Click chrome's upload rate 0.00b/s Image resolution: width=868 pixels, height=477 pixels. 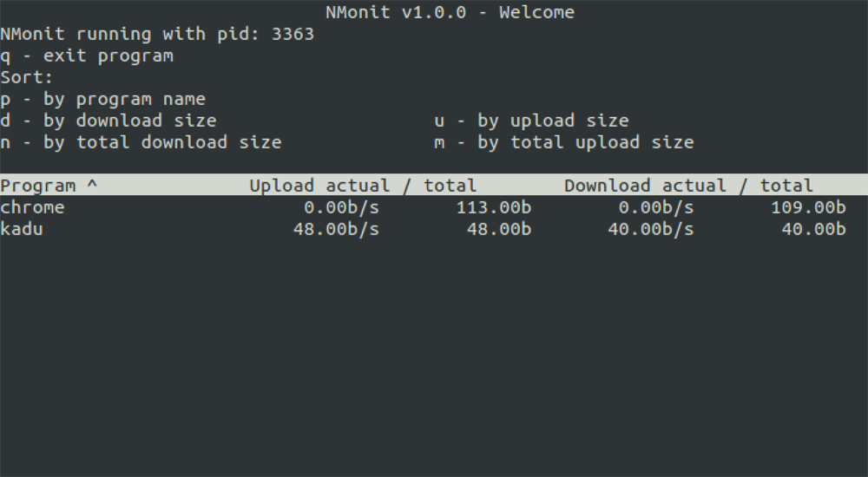pos(341,207)
